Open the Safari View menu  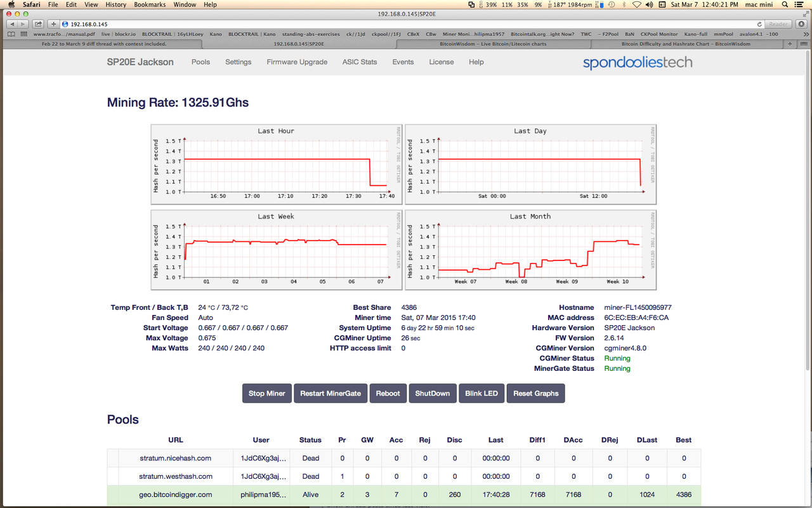coord(91,4)
